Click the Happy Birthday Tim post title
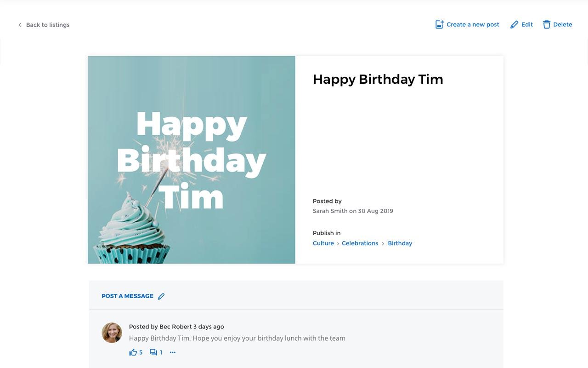Screen dimensions: 588x368 (x=378, y=79)
